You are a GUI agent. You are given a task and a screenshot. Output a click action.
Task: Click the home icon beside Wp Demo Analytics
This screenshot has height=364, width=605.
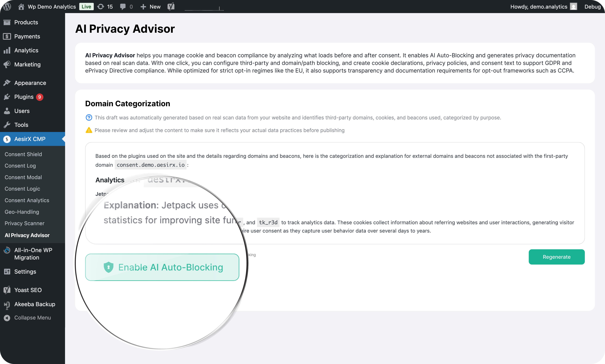[x=21, y=7]
